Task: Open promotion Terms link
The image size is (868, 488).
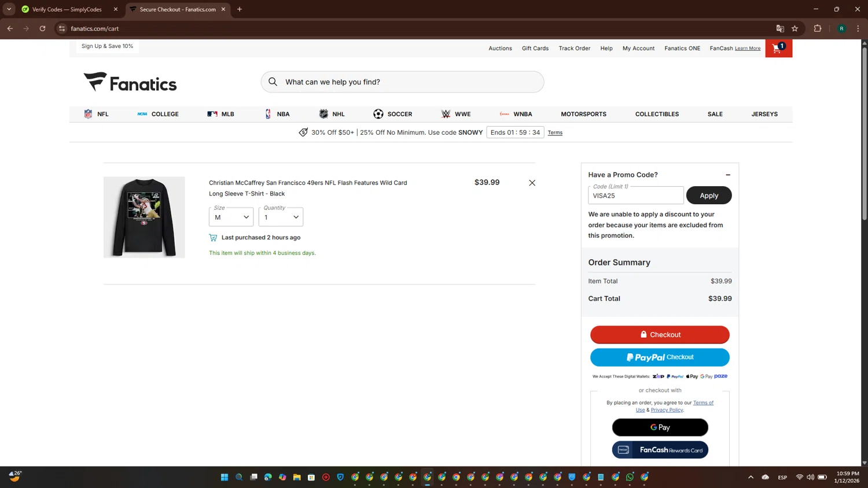Action: pyautogui.click(x=555, y=132)
